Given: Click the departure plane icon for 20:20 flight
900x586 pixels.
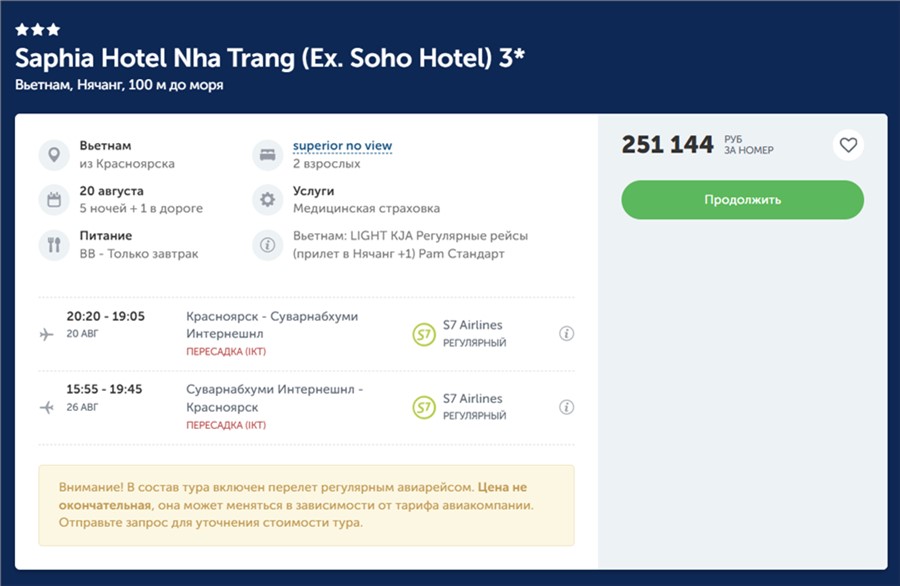Looking at the screenshot, I should 47,334.
